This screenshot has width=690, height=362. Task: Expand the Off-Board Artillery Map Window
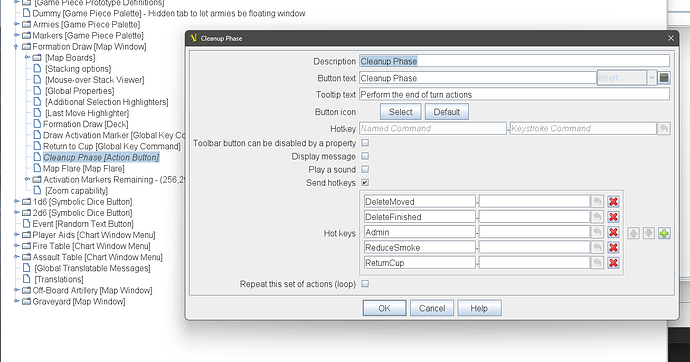(16, 290)
